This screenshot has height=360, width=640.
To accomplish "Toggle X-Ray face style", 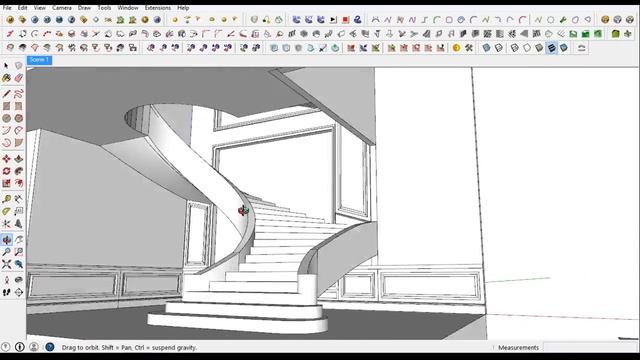I will pyautogui.click(x=486, y=48).
